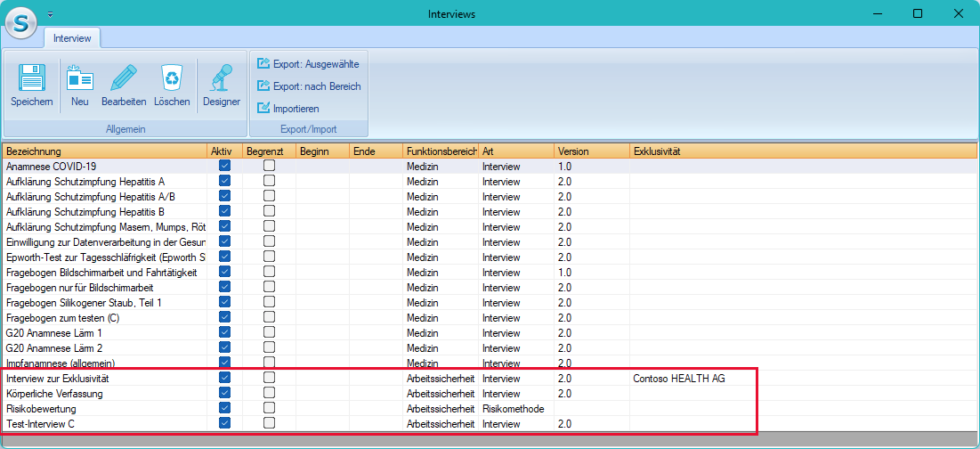Sort by the Bezeichnung column header

click(x=105, y=151)
